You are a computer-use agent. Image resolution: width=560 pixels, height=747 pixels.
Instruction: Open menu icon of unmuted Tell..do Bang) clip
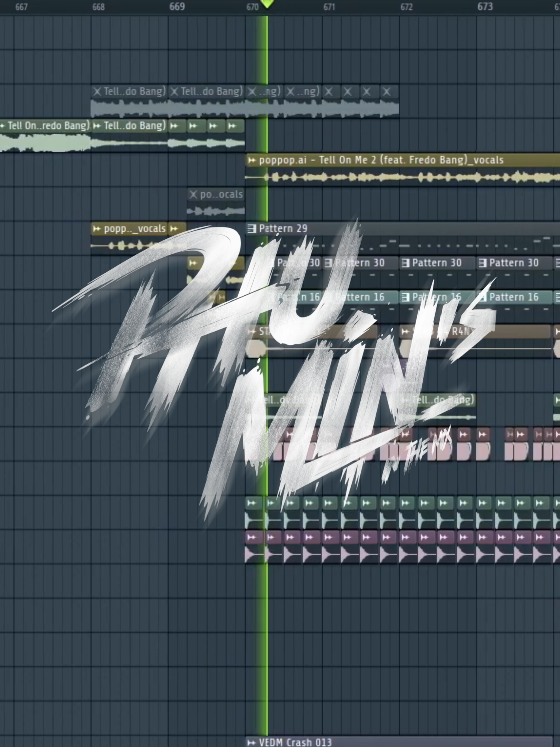tap(97, 126)
